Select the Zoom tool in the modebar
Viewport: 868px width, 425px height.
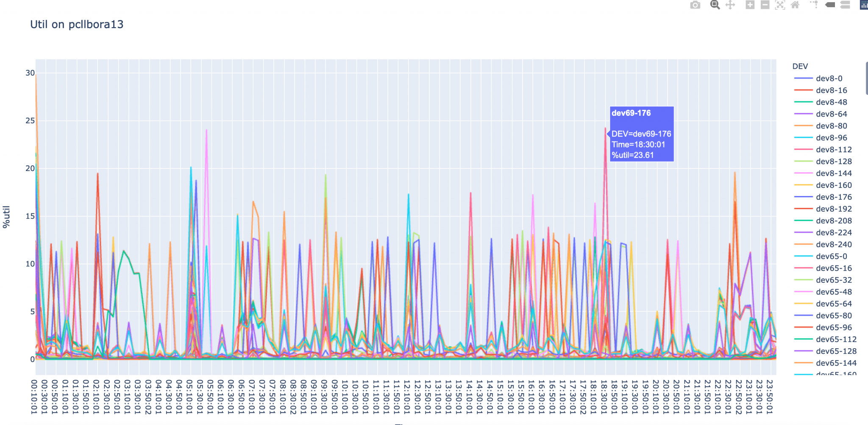[x=715, y=5]
